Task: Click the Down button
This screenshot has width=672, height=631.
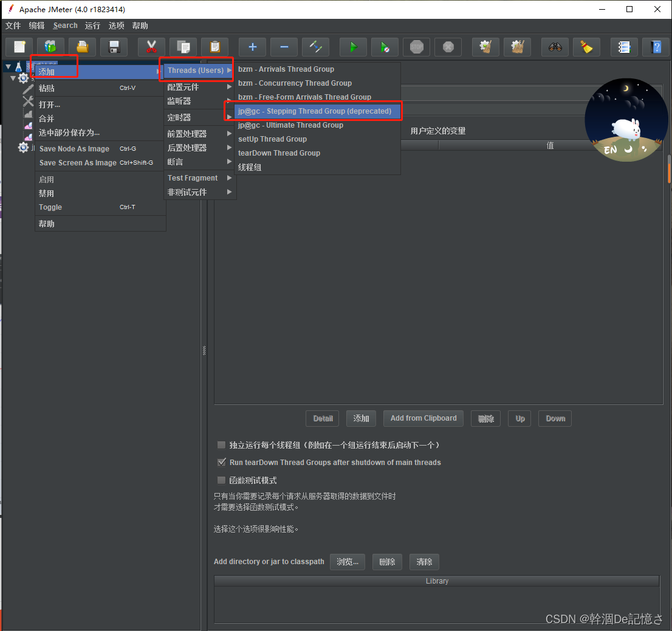Action: (555, 419)
